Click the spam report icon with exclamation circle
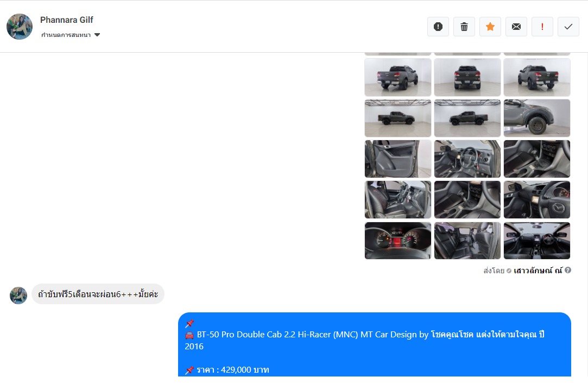The width and height of the screenshot is (588, 383). tap(438, 27)
